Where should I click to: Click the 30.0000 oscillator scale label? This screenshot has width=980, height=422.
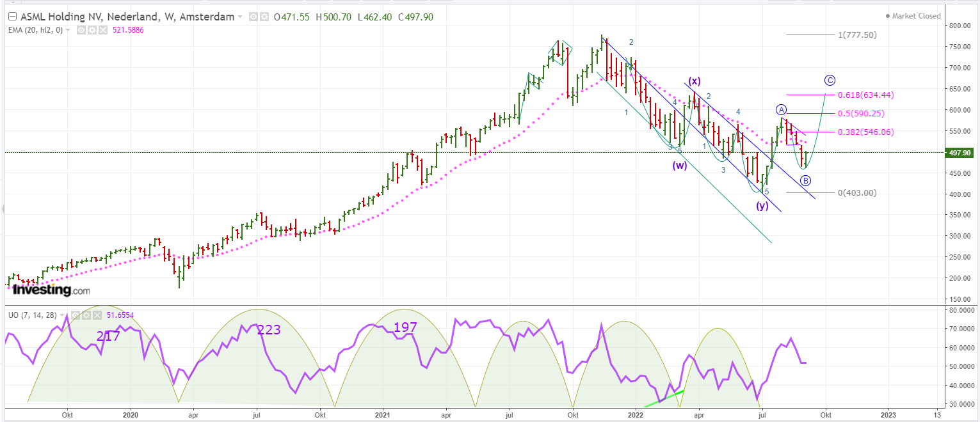tap(961, 405)
